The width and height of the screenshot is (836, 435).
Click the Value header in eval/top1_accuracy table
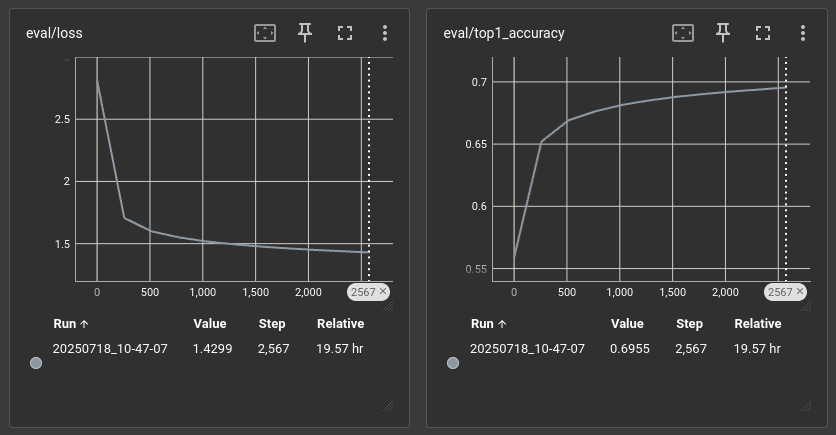pyautogui.click(x=628, y=324)
